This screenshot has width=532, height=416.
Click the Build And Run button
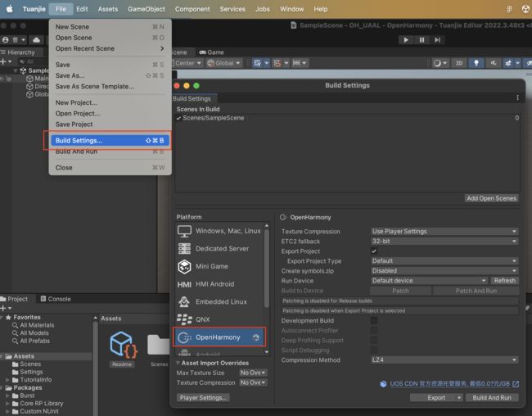[x=492, y=398]
